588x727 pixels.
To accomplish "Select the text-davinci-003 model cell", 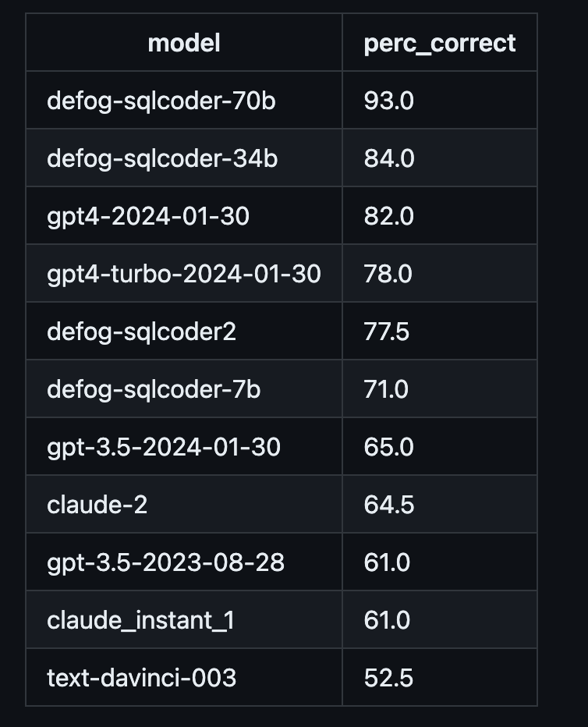I will [141, 678].
